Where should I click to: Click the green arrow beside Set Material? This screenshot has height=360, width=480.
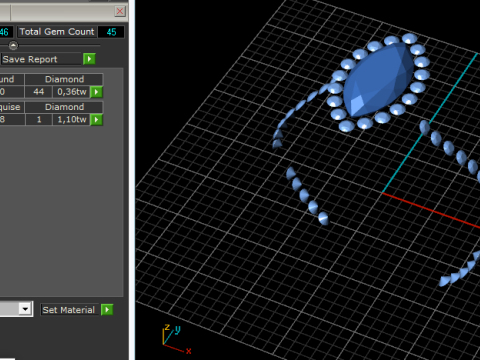(x=107, y=310)
